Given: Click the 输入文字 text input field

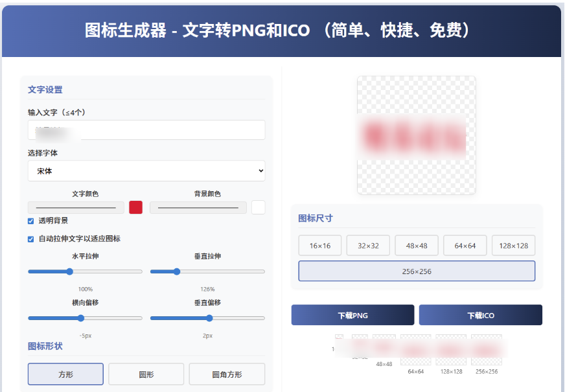Looking at the screenshot, I should [x=146, y=130].
